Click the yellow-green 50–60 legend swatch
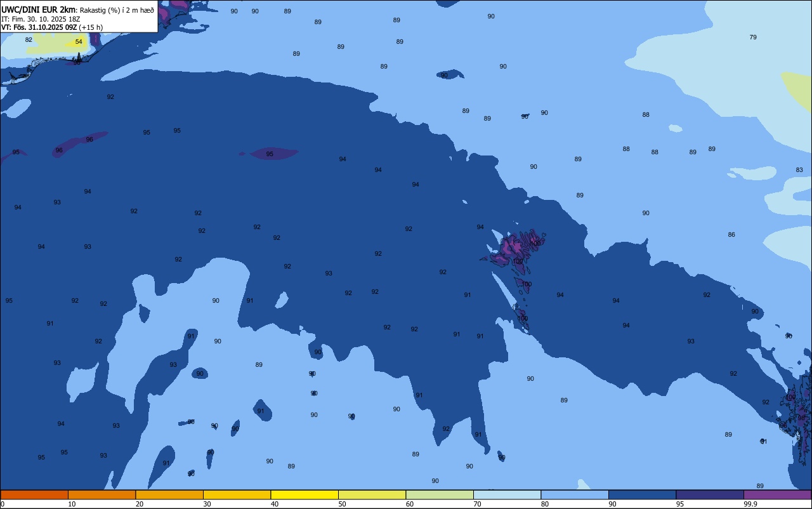812x509 pixels. click(372, 494)
